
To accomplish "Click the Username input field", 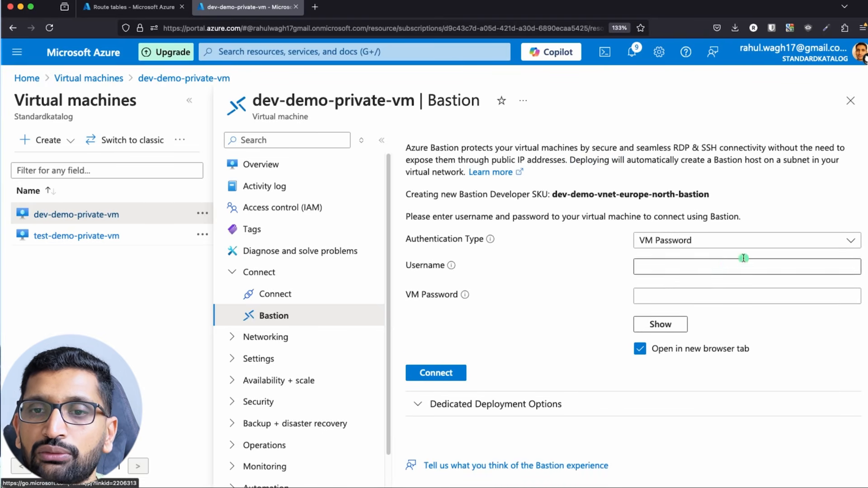I will 747,267.
